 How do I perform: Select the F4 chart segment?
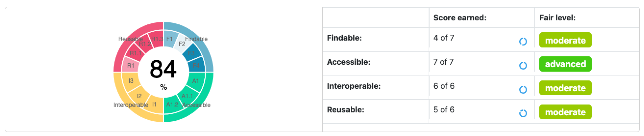tap(196, 66)
